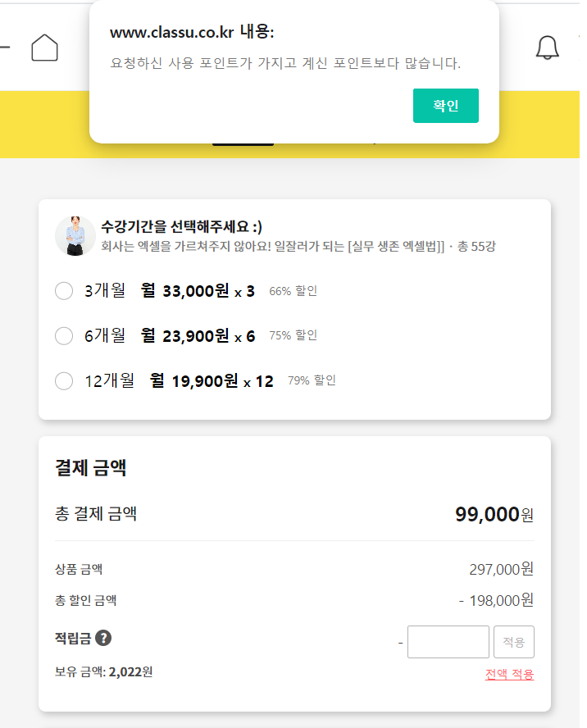Screen dimensions: 587x728
Task: Click the home icon in header
Action: coord(45,48)
